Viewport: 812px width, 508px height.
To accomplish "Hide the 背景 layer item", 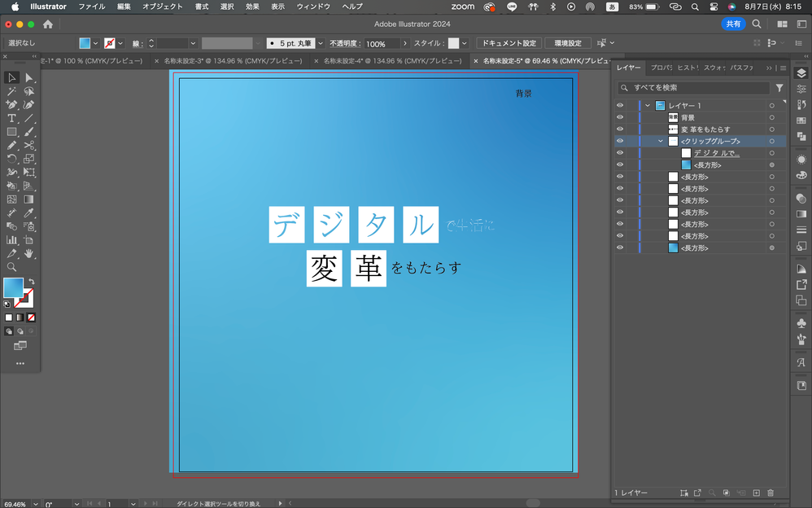I will point(620,117).
